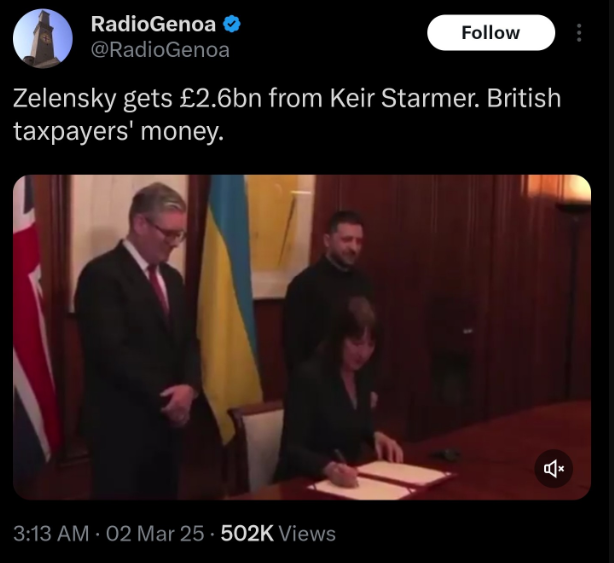
Task: Open the three-dot more options menu
Action: pyautogui.click(x=579, y=33)
